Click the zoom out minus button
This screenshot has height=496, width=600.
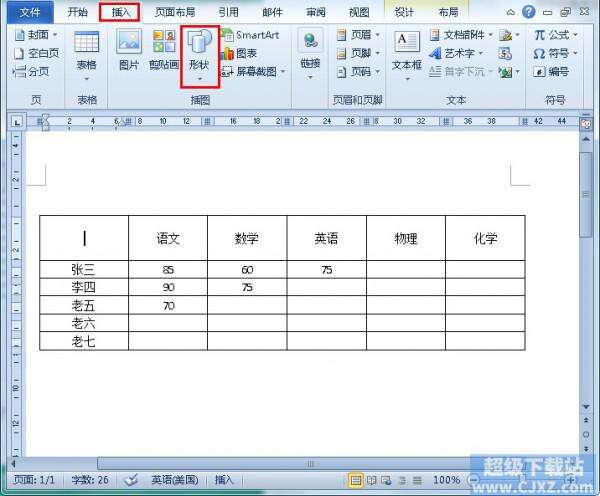pyautogui.click(x=474, y=480)
